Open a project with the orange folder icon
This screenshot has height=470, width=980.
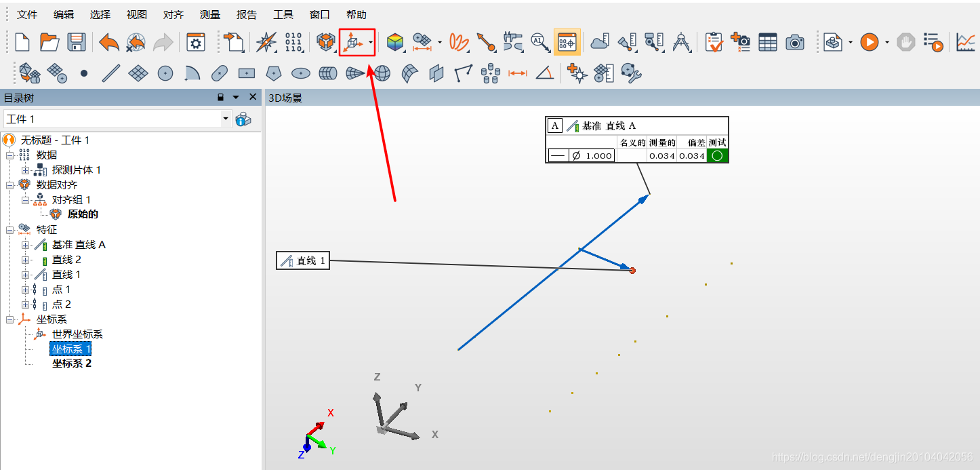coord(49,42)
